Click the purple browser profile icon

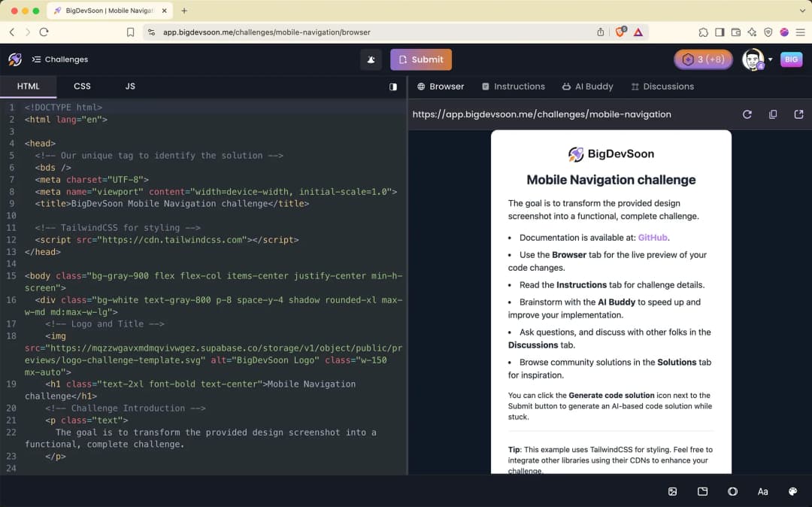pyautogui.click(x=784, y=32)
